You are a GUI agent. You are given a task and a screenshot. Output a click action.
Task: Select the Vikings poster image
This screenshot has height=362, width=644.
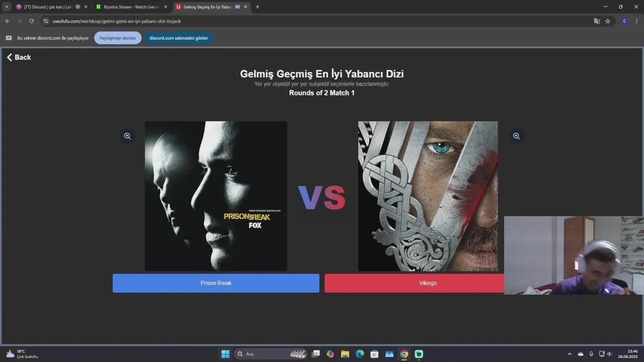click(x=428, y=196)
